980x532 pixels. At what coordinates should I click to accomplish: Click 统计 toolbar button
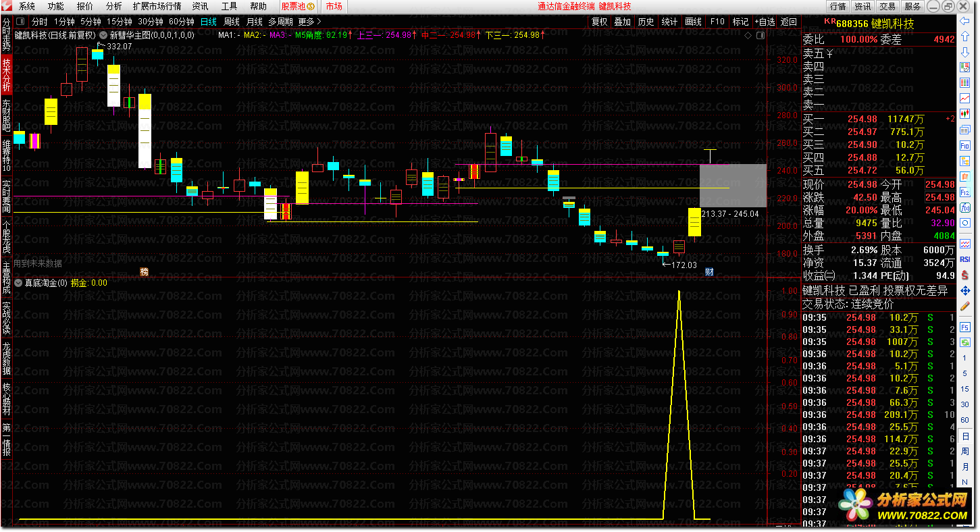click(x=669, y=22)
